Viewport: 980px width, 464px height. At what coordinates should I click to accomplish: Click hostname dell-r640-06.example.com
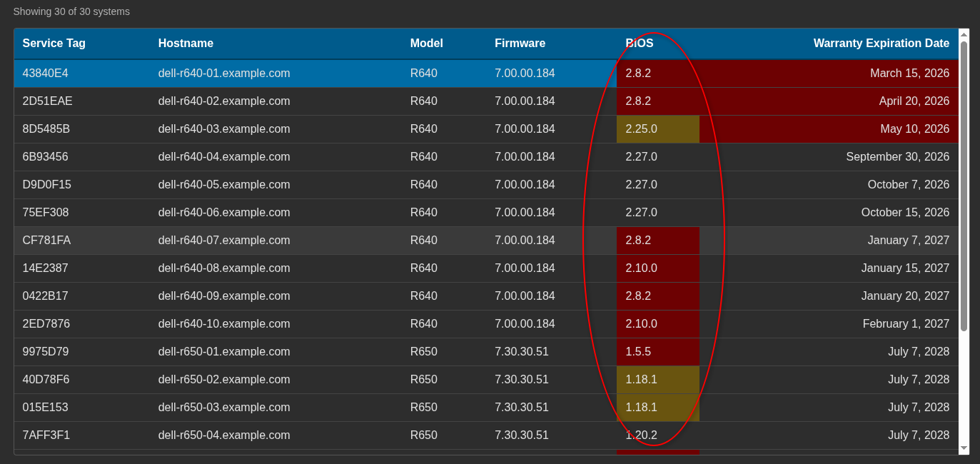224,213
